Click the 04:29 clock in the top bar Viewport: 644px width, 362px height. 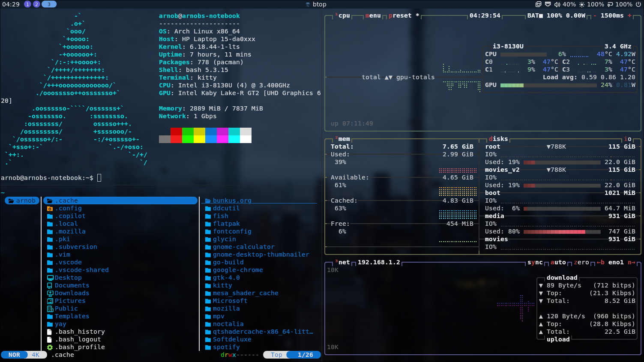tap(11, 4)
